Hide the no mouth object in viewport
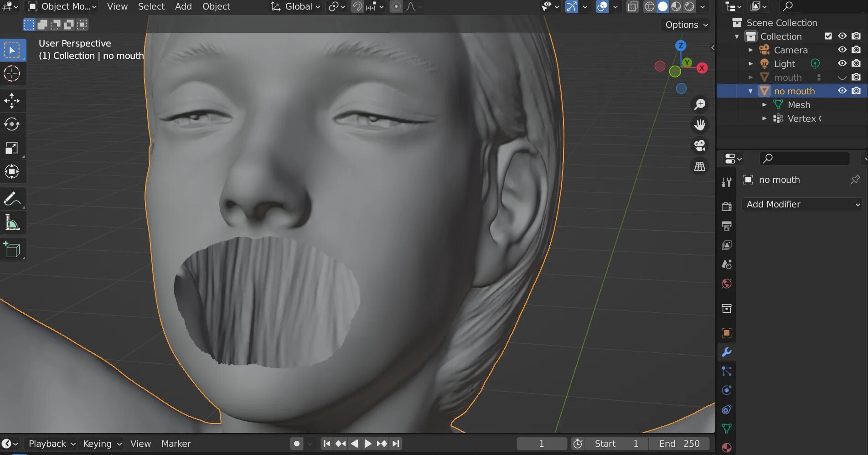Image resolution: width=868 pixels, height=455 pixels. click(x=842, y=91)
